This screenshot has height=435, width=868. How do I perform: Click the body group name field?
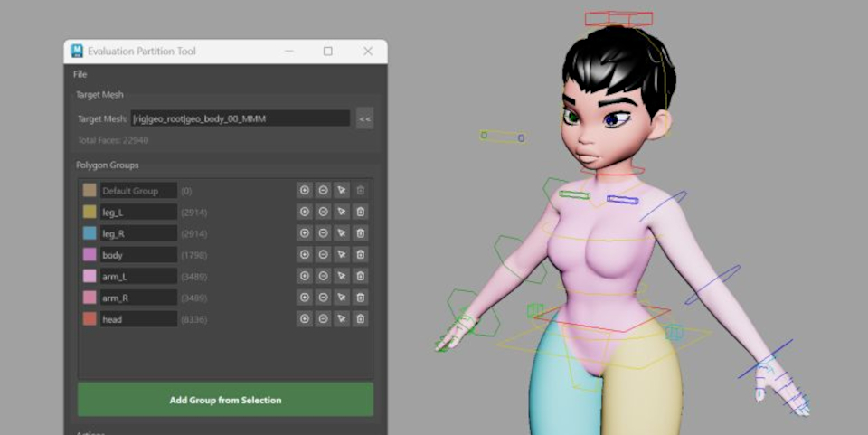click(138, 255)
